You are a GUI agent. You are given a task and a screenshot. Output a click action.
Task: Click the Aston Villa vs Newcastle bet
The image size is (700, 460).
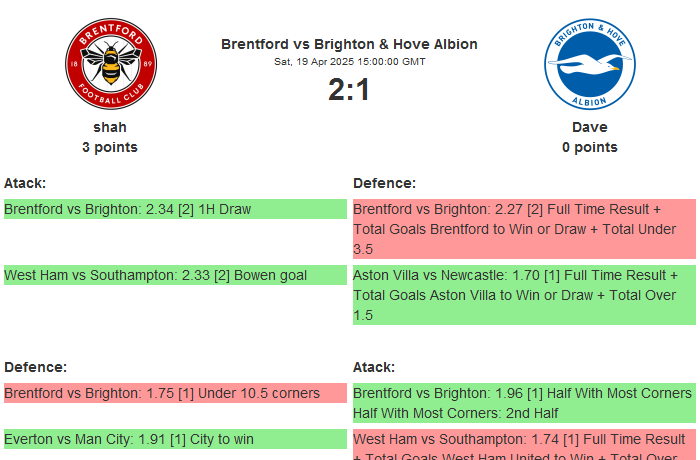(x=524, y=295)
